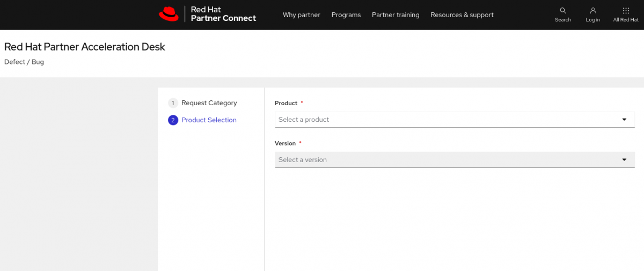
Task: Open the Programs menu
Action: tap(346, 15)
